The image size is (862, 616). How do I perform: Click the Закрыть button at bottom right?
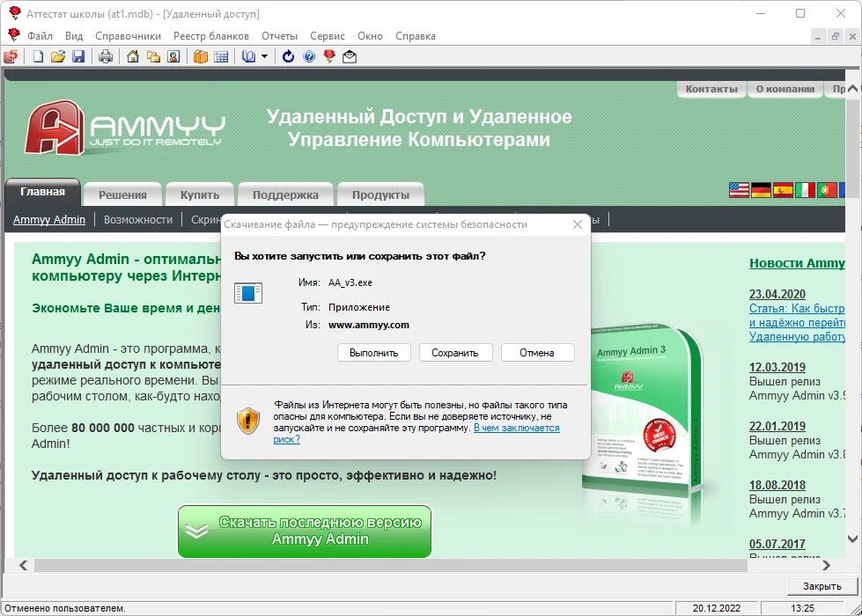821,586
